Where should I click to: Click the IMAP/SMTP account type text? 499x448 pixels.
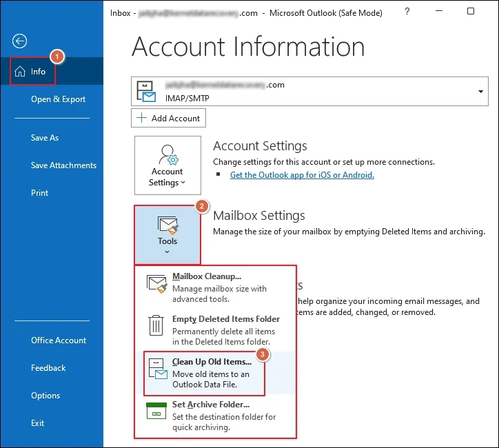tap(187, 99)
